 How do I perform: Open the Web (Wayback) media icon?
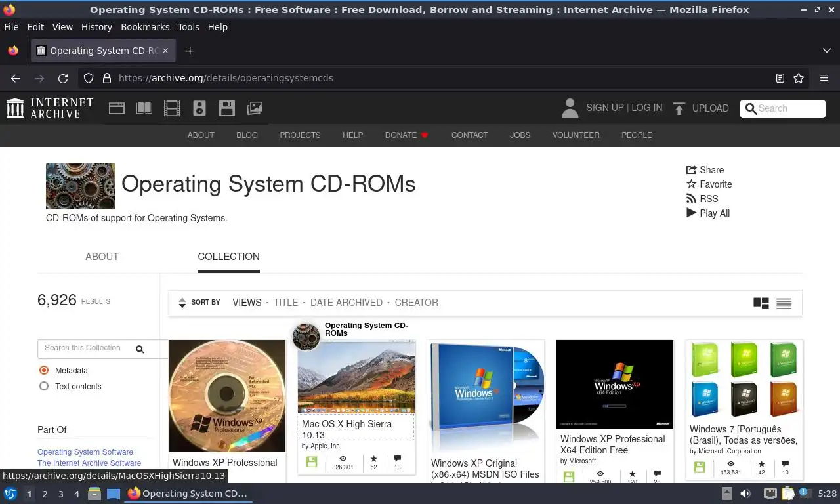(x=117, y=108)
